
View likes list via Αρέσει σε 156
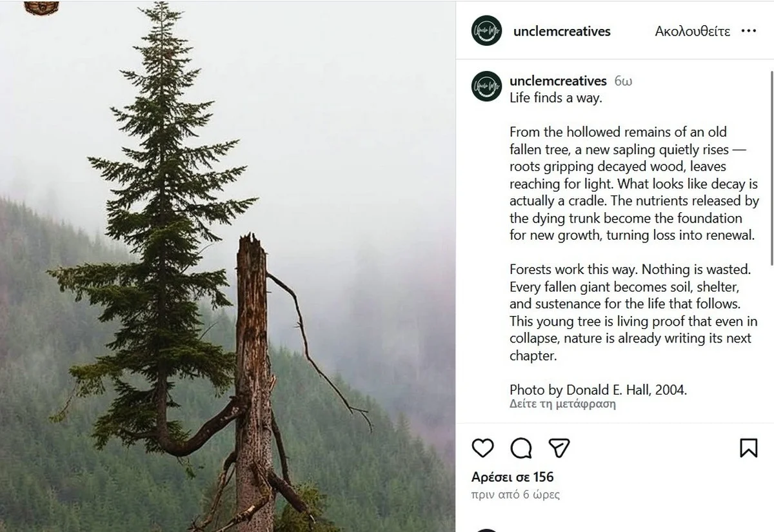point(512,477)
